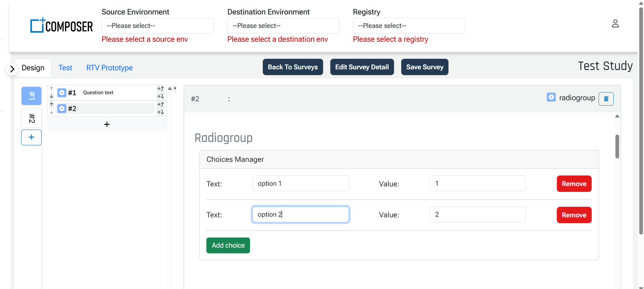Move question #2 down arrow
Screen dimensions: 644x289
pyautogui.click(x=52, y=112)
